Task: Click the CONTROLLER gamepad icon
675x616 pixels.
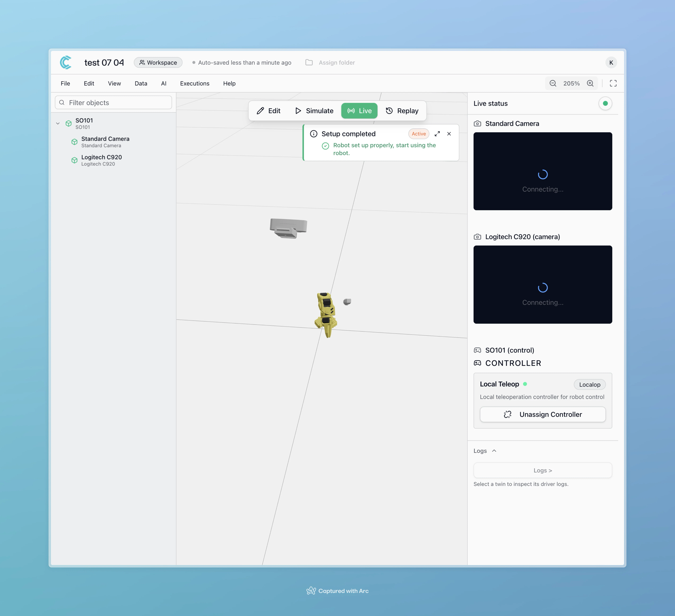Action: (x=477, y=363)
